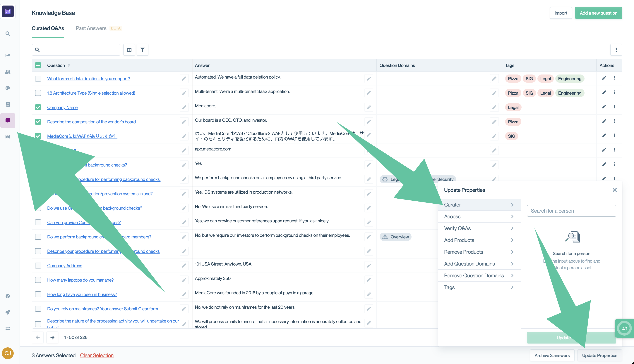
Task: Select Curated Q&As tab
Action: (x=48, y=28)
